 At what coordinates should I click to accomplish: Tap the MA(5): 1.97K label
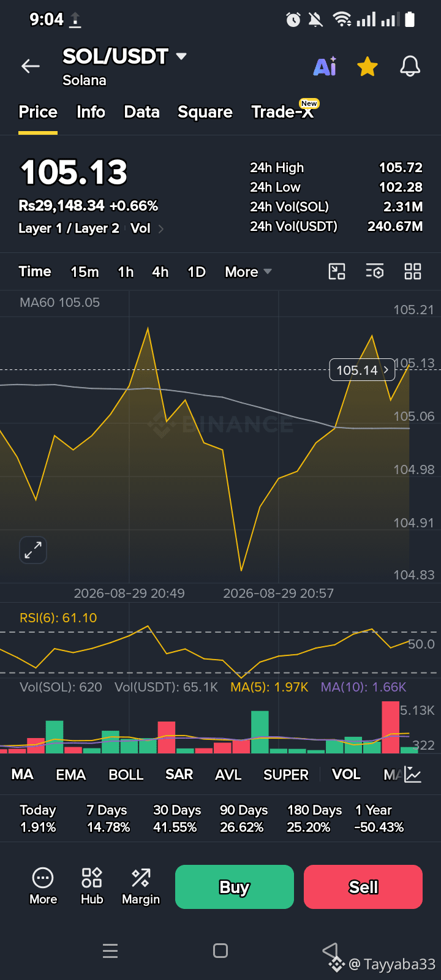[x=269, y=687]
